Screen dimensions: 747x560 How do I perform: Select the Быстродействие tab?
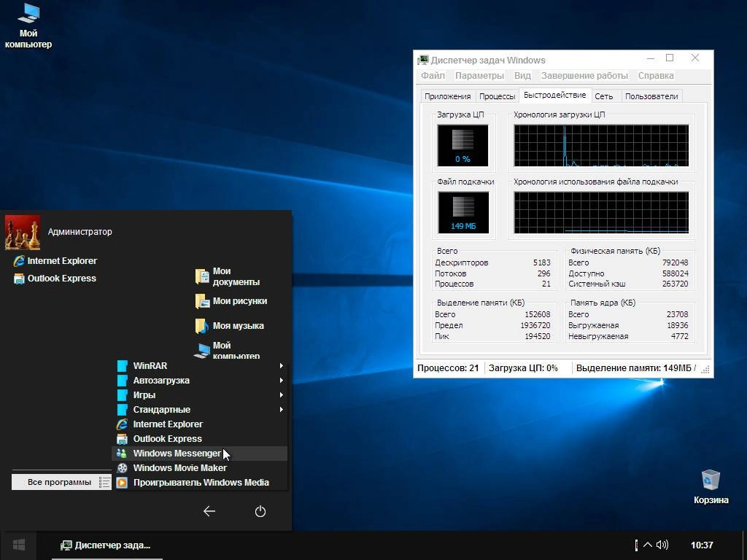[555, 95]
